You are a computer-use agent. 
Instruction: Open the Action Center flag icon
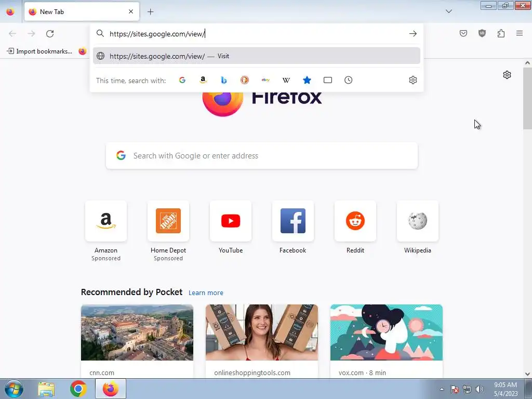(x=455, y=389)
